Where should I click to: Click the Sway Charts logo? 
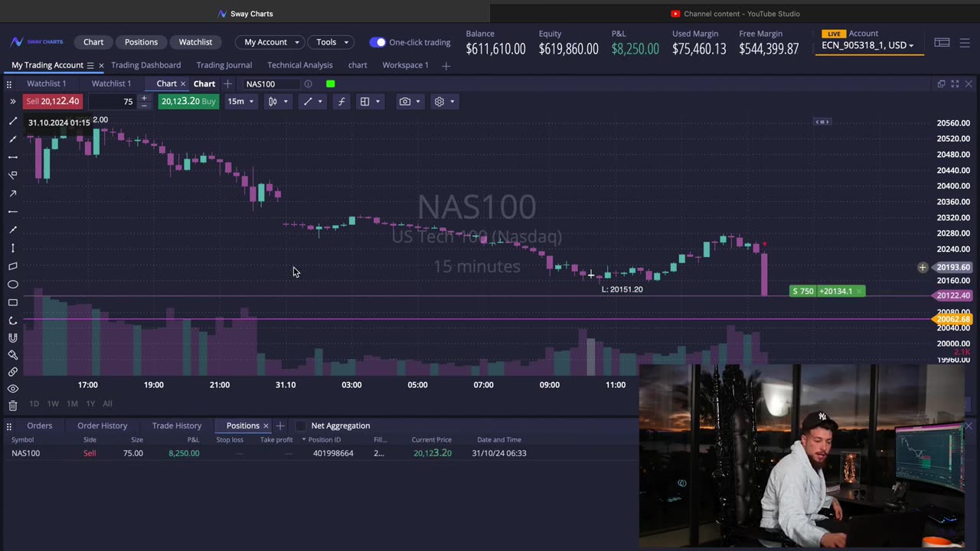pos(36,42)
